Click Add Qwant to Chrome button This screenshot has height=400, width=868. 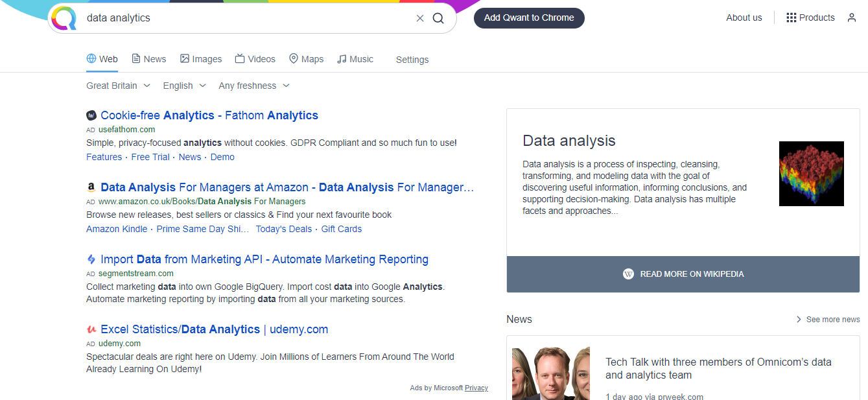coord(529,18)
